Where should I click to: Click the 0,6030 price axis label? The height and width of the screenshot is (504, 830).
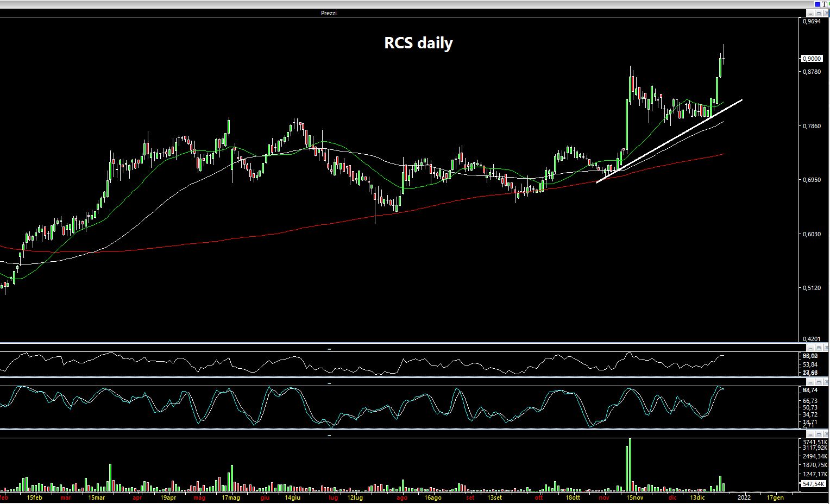coord(812,234)
